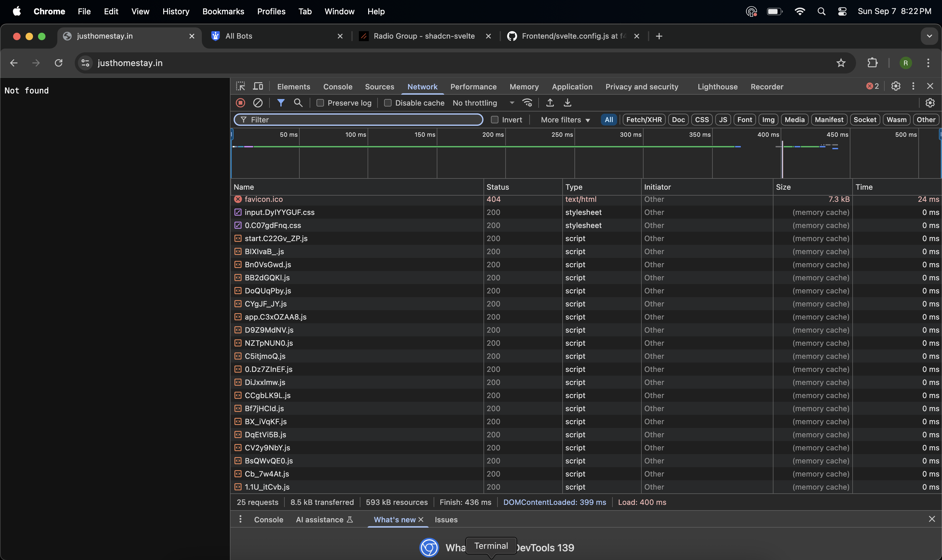Click the export HAR download icon

coord(567,103)
